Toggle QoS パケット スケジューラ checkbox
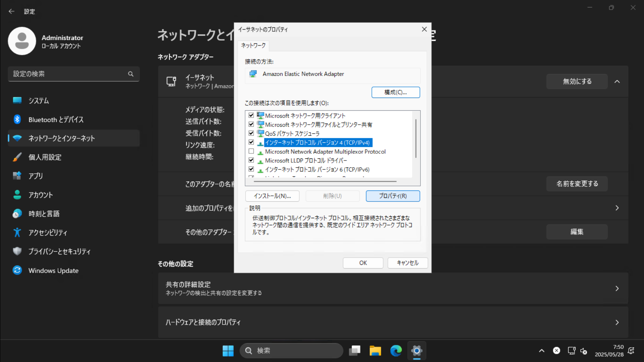The image size is (644, 362). [x=251, y=133]
